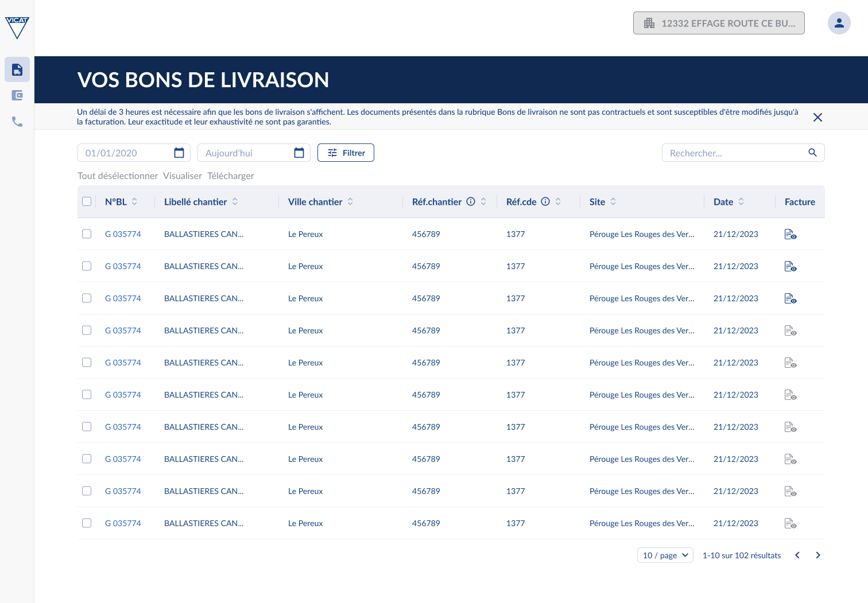868x603 pixels.
Task: Sort table by Réf.chantier arrows
Action: coord(483,201)
